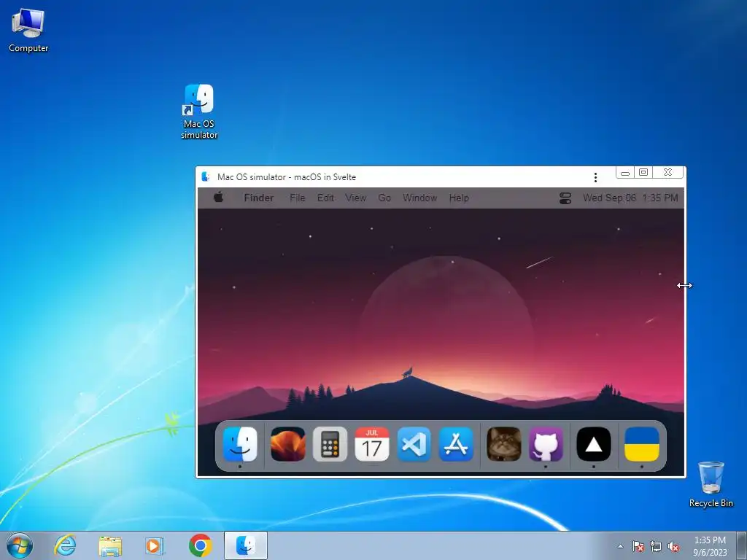
Task: Open the Edit menu
Action: click(x=325, y=198)
